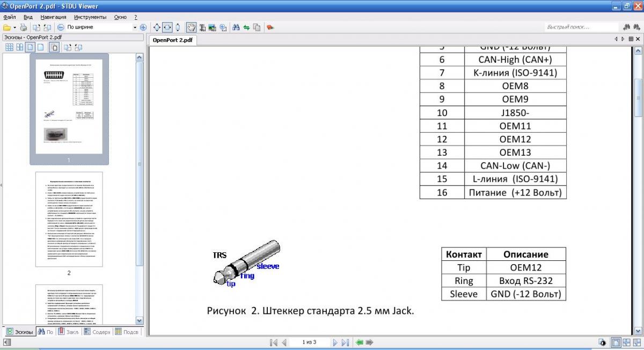Print the document with printer icon
This screenshot has height=350, width=644.
coord(23,27)
